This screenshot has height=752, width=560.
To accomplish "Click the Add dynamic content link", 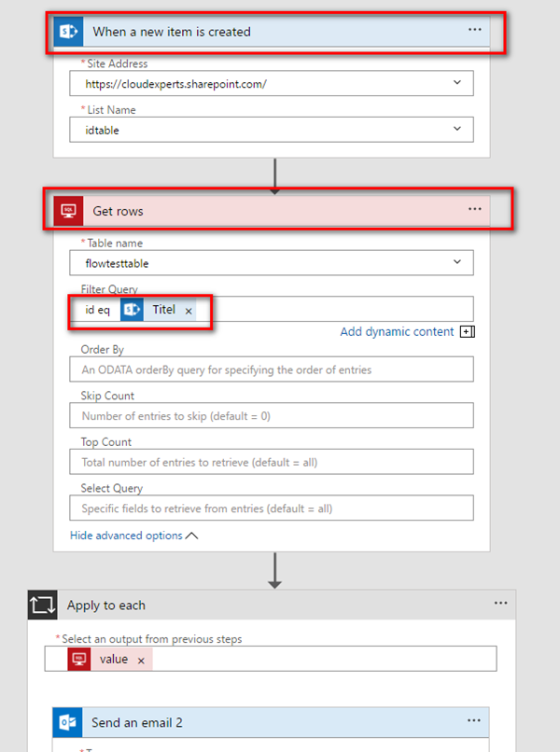I will pos(397,331).
